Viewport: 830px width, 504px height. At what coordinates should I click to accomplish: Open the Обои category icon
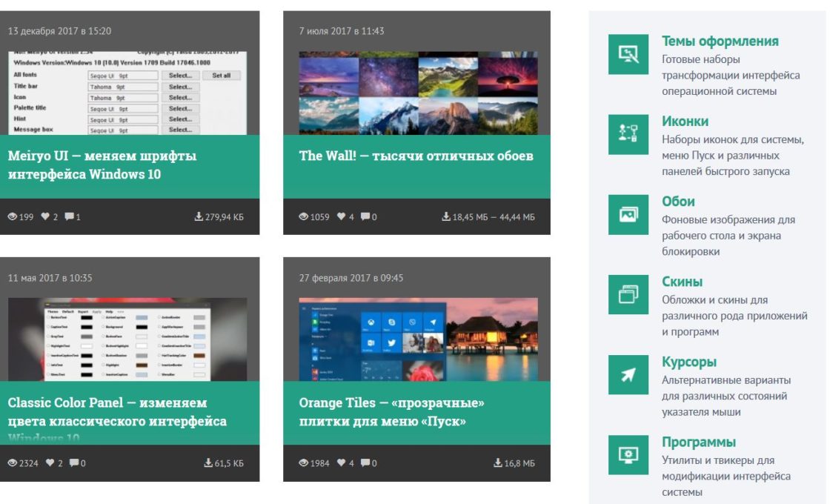click(628, 214)
